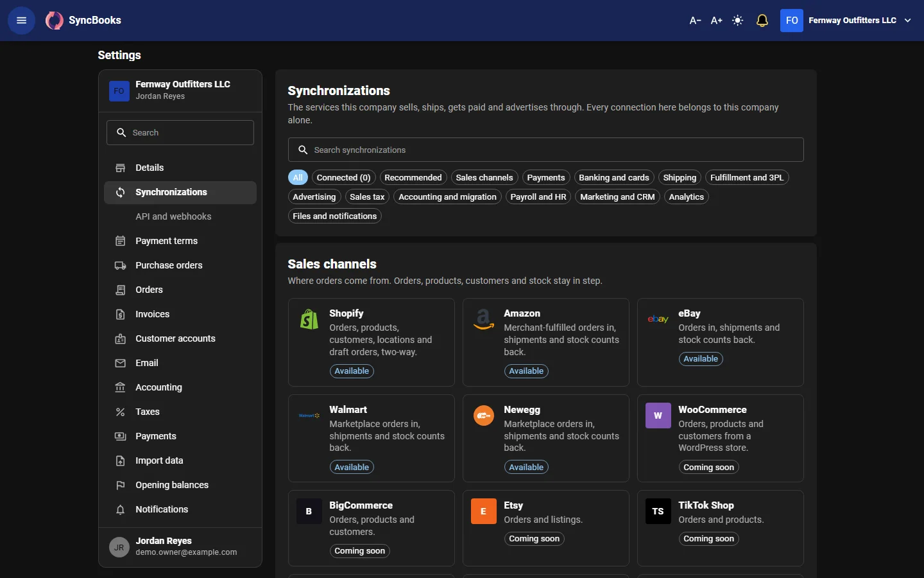Select the All filter chip

(298, 177)
